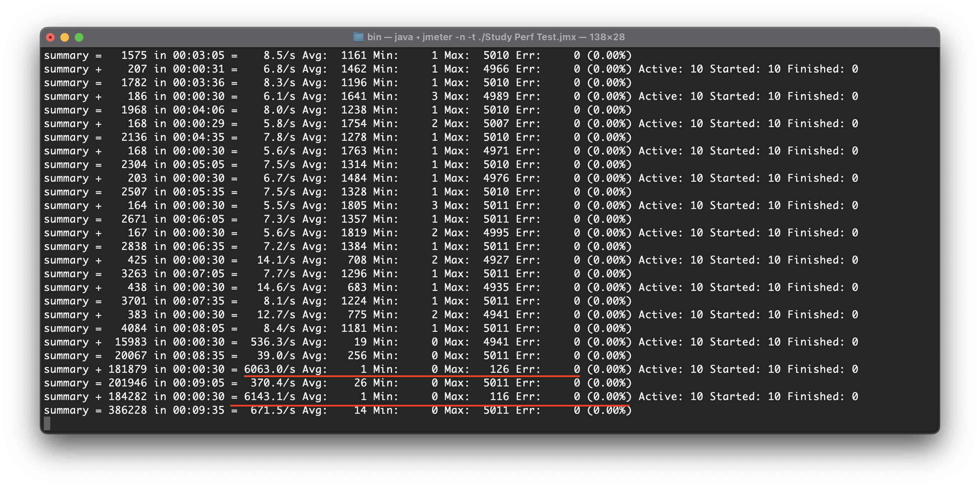This screenshot has width=980, height=487.
Task: Click the folder proxy icon in title bar
Action: point(358,37)
